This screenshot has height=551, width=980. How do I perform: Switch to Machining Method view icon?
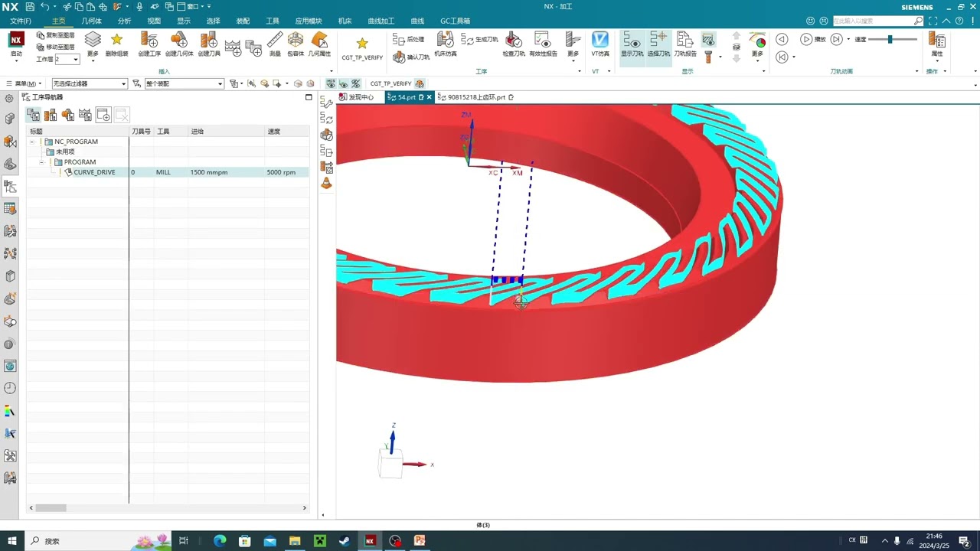click(86, 115)
